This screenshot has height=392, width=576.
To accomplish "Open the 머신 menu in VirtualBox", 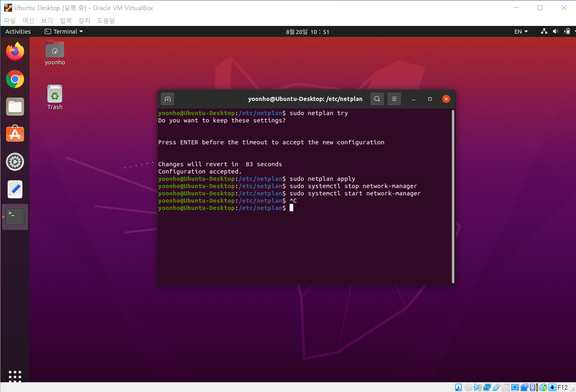I will [28, 20].
